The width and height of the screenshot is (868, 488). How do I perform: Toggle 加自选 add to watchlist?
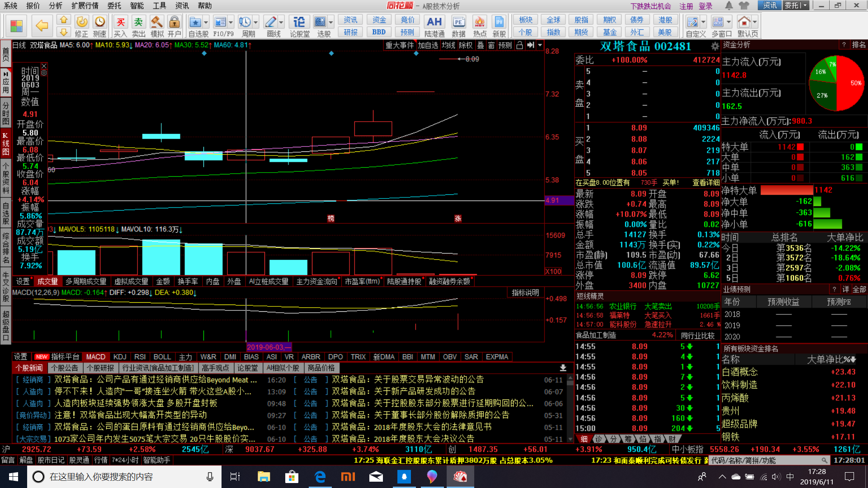point(428,45)
